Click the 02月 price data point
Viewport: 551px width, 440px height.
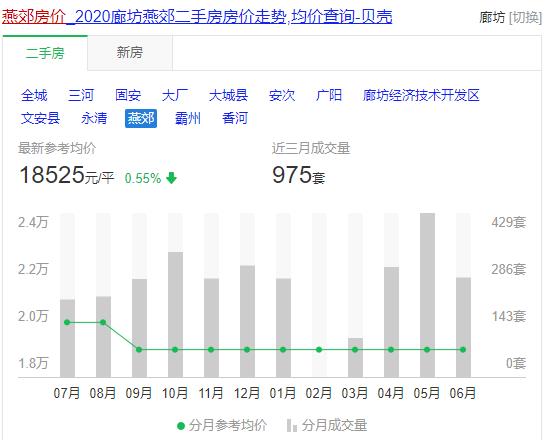(x=319, y=350)
